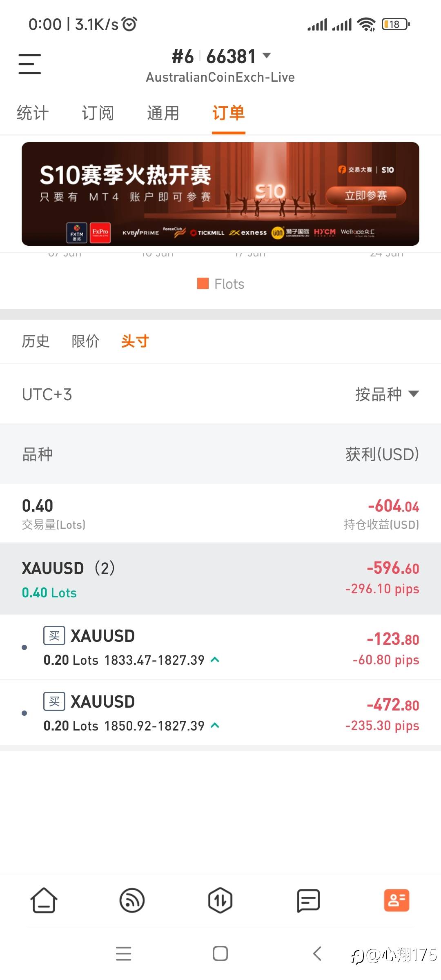The image size is (441, 980).
Task: Collapse the XAUUSD (2) group row
Action: point(220,579)
